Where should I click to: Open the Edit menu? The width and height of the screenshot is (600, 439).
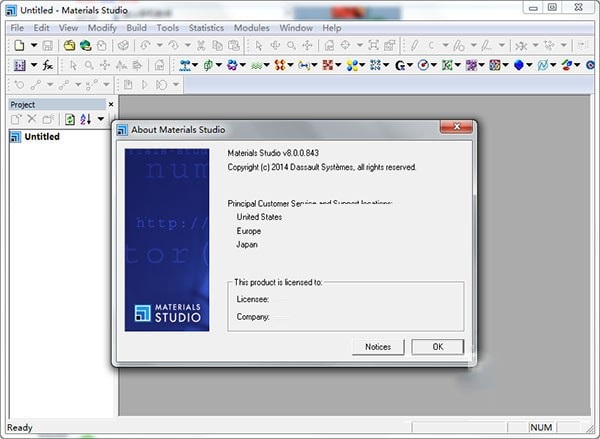tap(41, 28)
